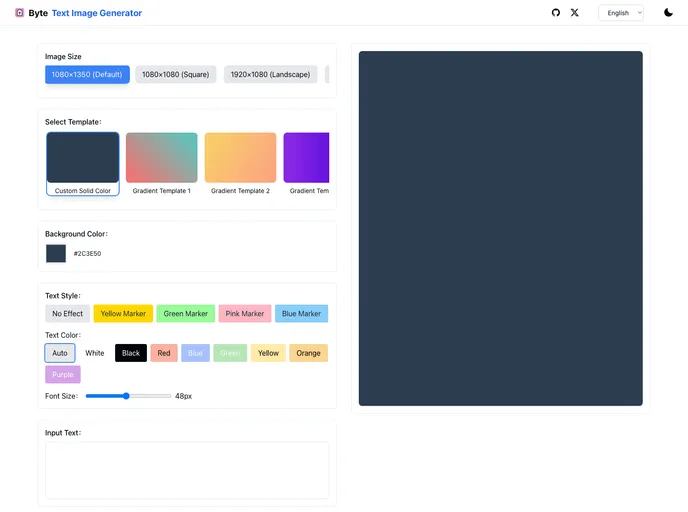688x512 pixels.
Task: Set text color to Auto
Action: coord(60,353)
